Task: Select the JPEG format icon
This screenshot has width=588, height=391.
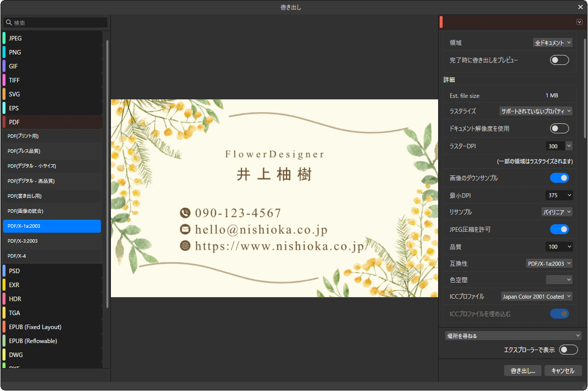Action: click(4, 38)
